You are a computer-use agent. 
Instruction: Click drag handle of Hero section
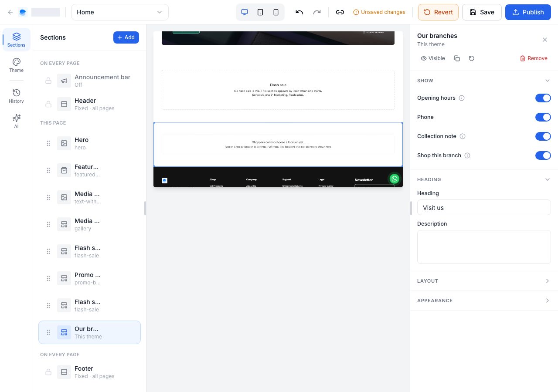tap(48, 143)
